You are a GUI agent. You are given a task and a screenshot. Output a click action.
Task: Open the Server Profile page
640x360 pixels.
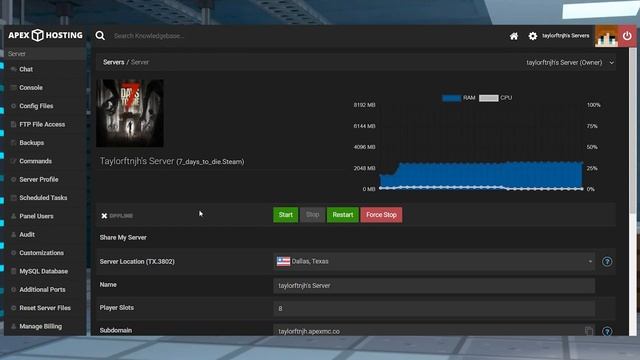click(x=39, y=180)
